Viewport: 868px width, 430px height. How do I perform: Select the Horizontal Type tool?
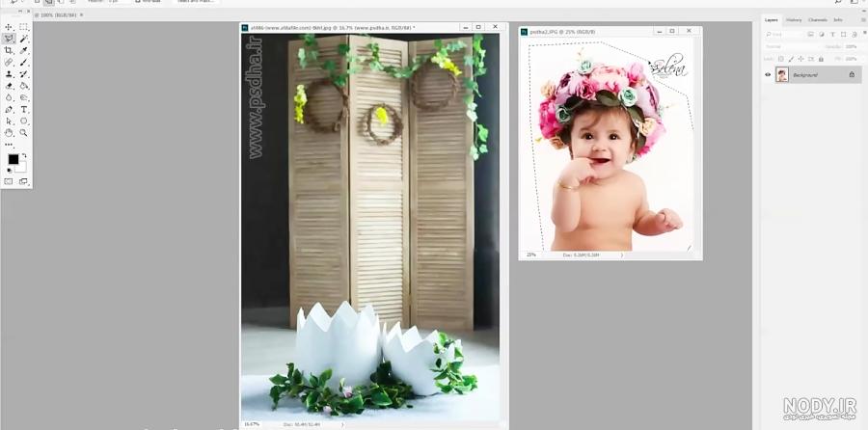click(x=24, y=110)
